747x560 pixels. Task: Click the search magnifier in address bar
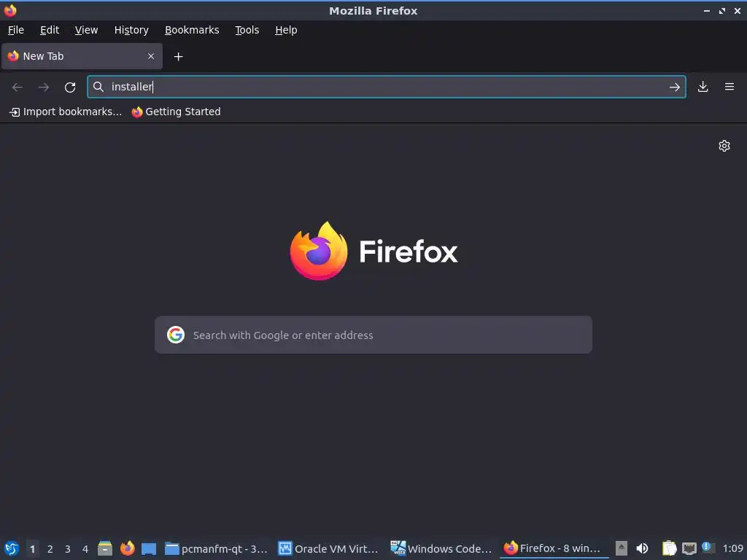98,87
